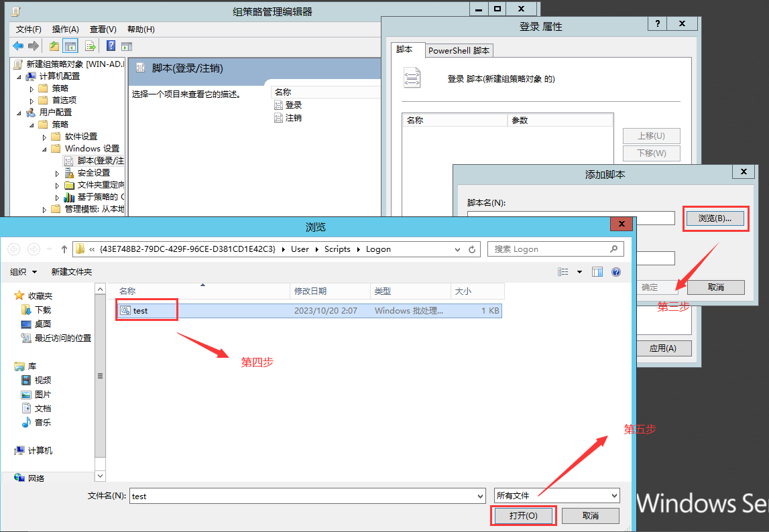
Task: Click the help icon in the editor toolbar
Action: [111, 46]
